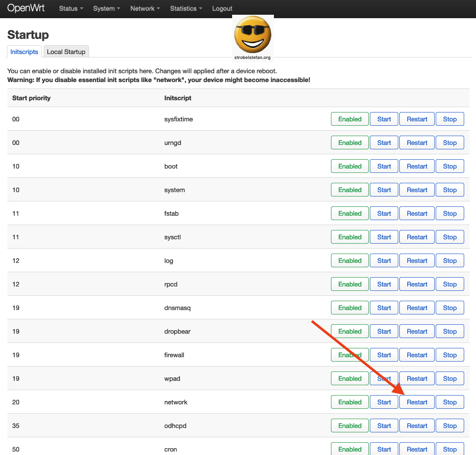476x455 pixels.
Task: Click the OpenWrt brand logo text
Action: point(26,8)
